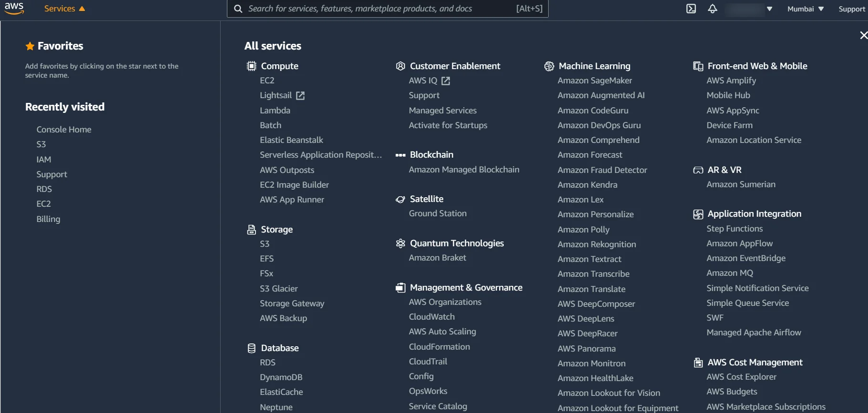Viewport: 868px width, 413px height.
Task: Click the AWS logo icon
Action: (x=14, y=8)
